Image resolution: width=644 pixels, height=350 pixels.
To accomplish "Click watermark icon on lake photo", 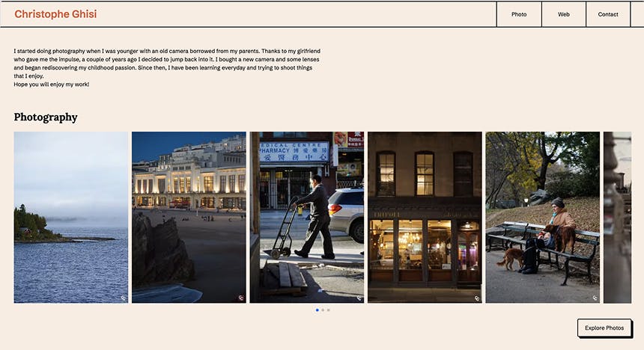I will click(x=124, y=298).
